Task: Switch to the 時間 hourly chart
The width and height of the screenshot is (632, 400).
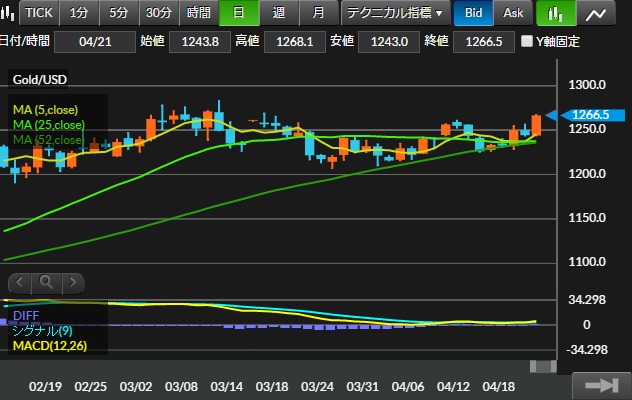Action: click(x=199, y=12)
